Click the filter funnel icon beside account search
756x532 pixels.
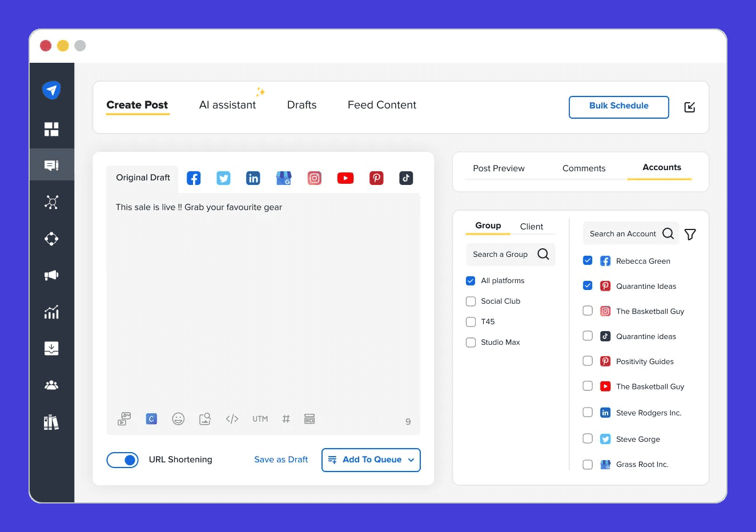(690, 234)
